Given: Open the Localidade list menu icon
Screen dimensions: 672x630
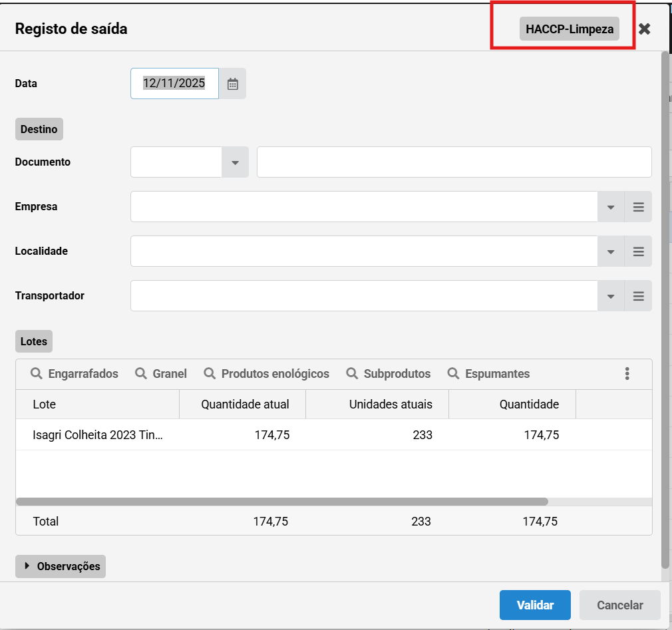Looking at the screenshot, I should 639,251.
